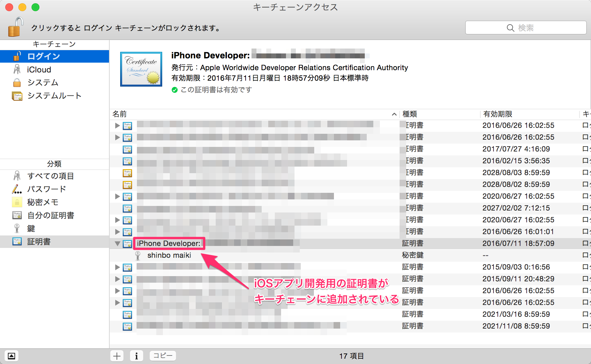The image size is (591, 364).
Task: Click the 秘密メモ yellow note icon
Action: [17, 202]
